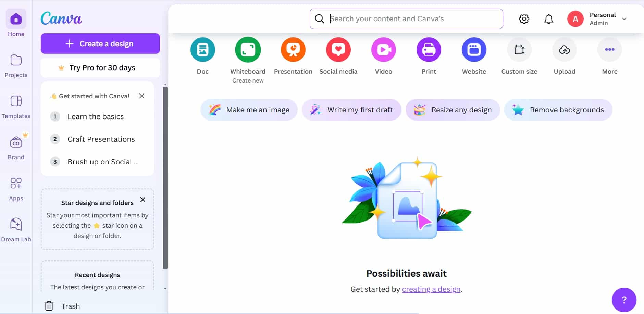Go to Projects in the sidebar
Image resolution: width=644 pixels, height=314 pixels.
pyautogui.click(x=16, y=66)
